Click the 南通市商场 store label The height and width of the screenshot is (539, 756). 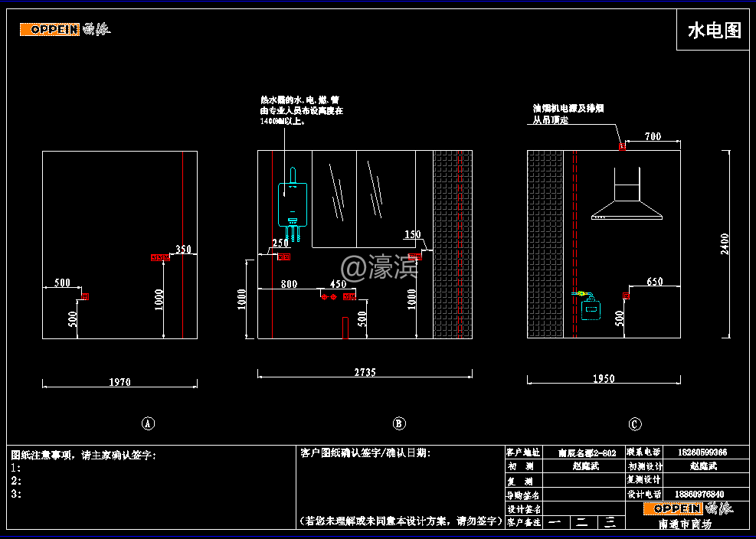click(685, 524)
